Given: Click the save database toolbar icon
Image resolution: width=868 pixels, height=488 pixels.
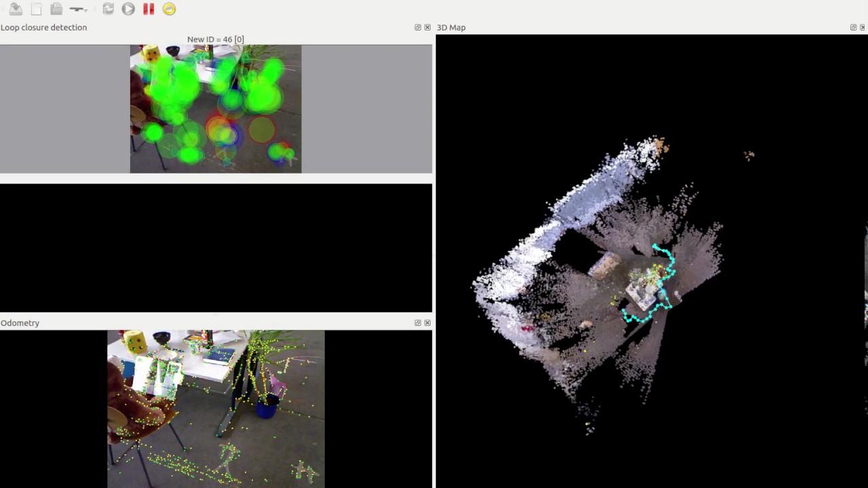Looking at the screenshot, I should pos(16,9).
